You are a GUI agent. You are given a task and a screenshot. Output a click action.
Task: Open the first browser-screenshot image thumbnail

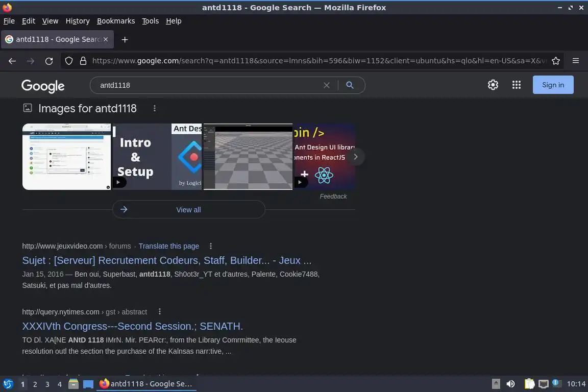point(67,157)
